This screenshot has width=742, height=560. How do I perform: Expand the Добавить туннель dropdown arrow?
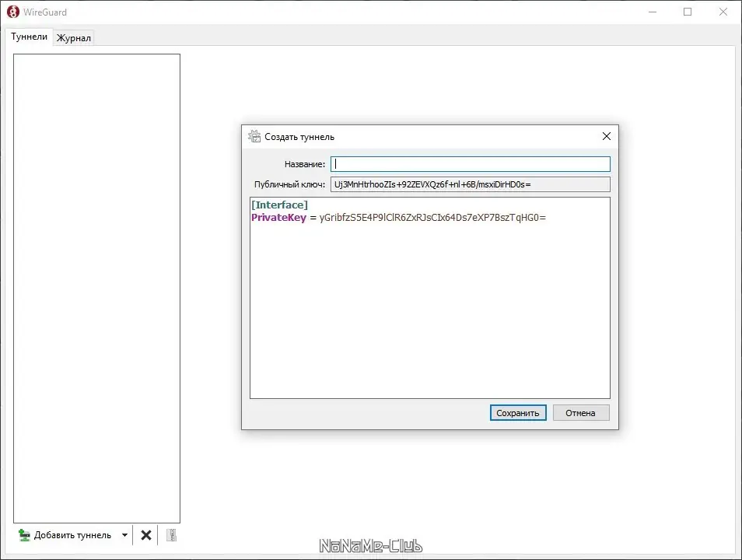click(x=124, y=535)
